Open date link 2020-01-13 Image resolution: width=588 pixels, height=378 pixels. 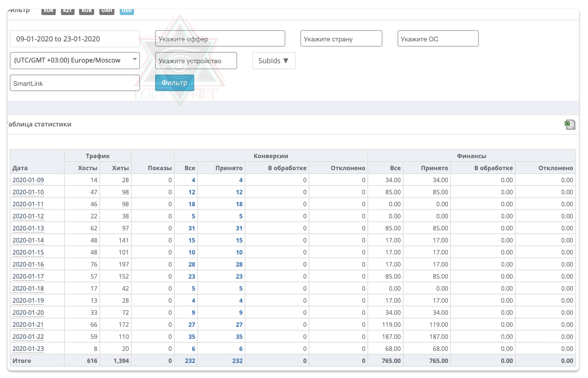28,228
